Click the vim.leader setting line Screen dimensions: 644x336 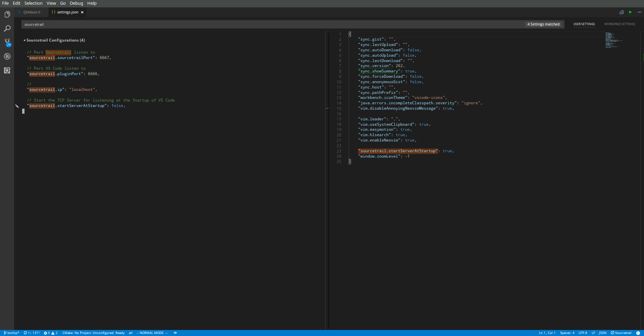[379, 119]
